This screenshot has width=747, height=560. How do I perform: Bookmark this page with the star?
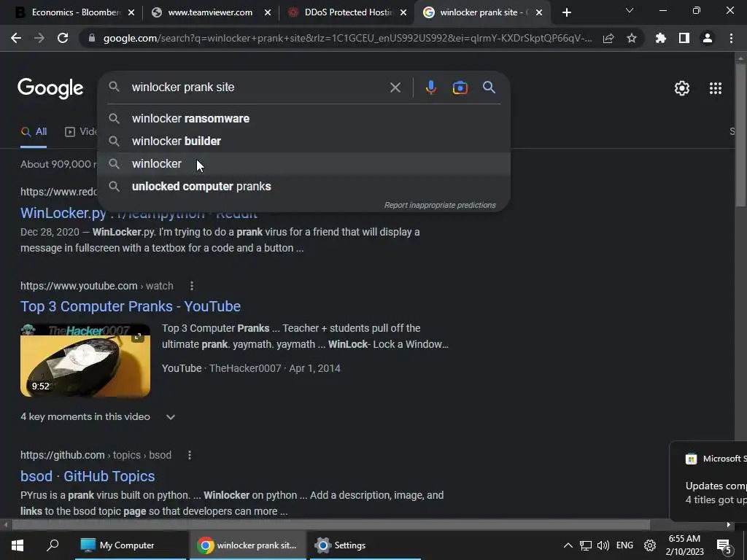(632, 38)
